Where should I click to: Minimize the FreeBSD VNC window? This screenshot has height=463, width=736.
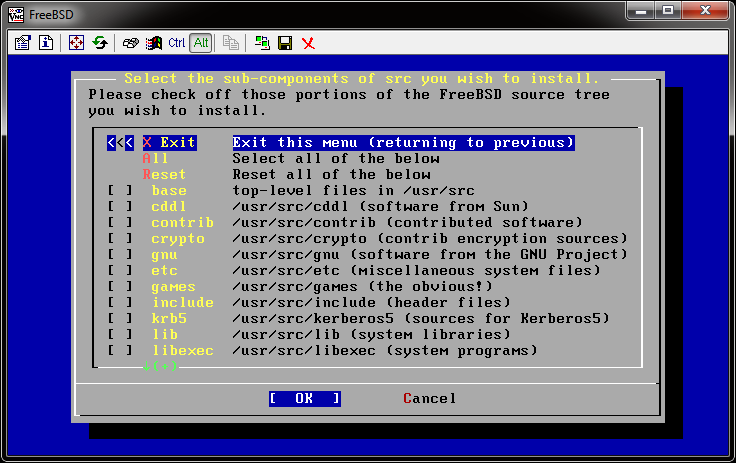coord(641,11)
